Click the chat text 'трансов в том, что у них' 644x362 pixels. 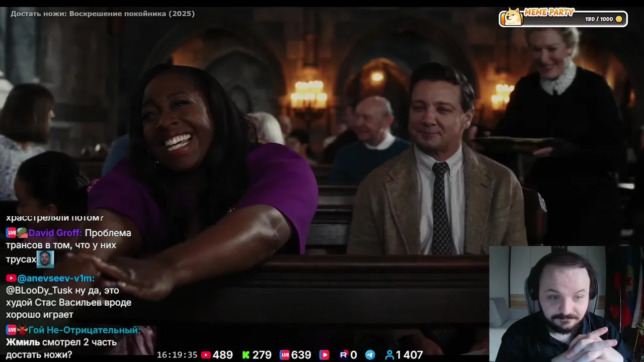pos(61,245)
